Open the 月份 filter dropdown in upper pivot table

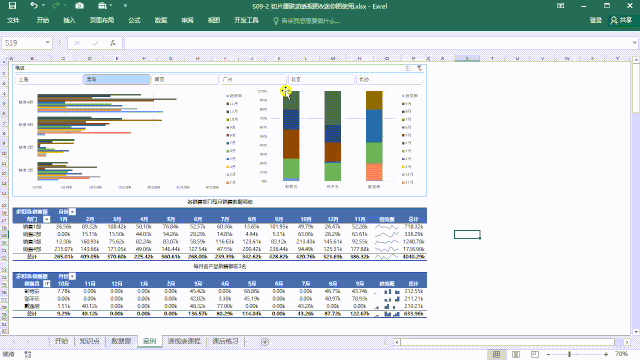[73, 212]
